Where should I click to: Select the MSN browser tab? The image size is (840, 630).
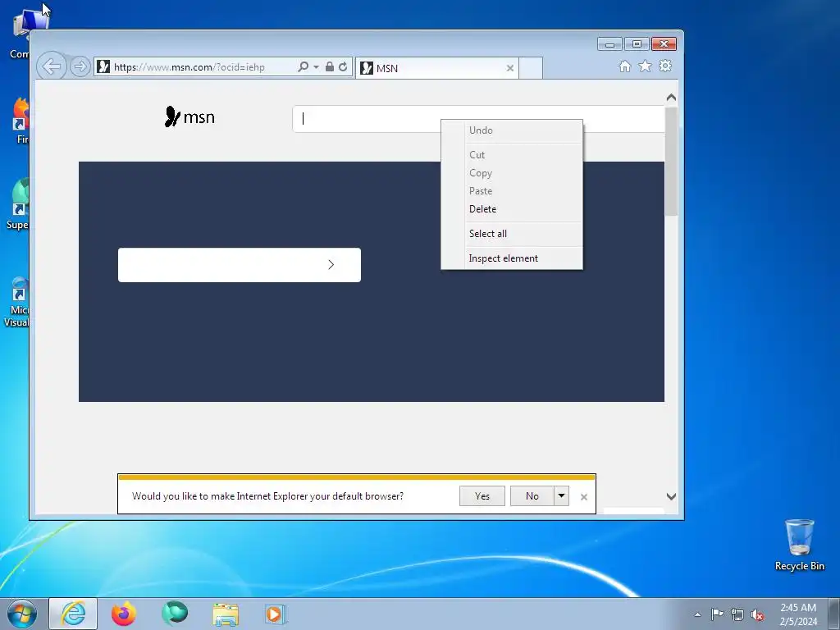coord(436,68)
